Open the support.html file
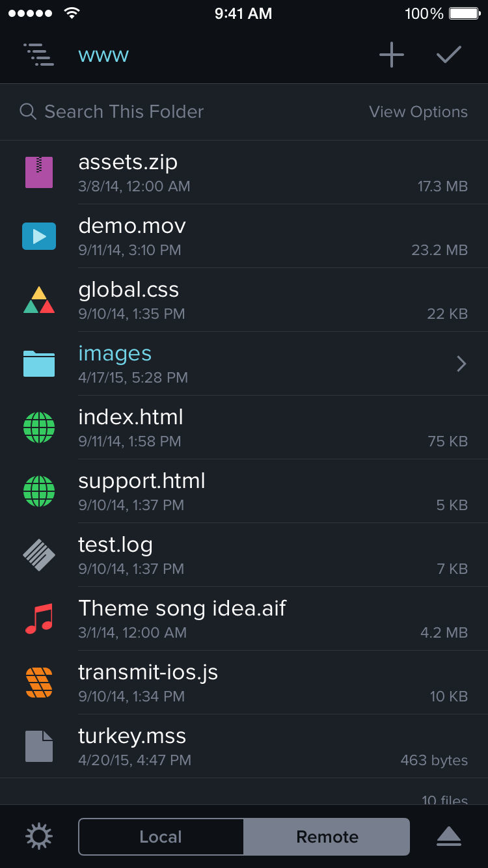Image resolution: width=488 pixels, height=868 pixels. [x=142, y=481]
